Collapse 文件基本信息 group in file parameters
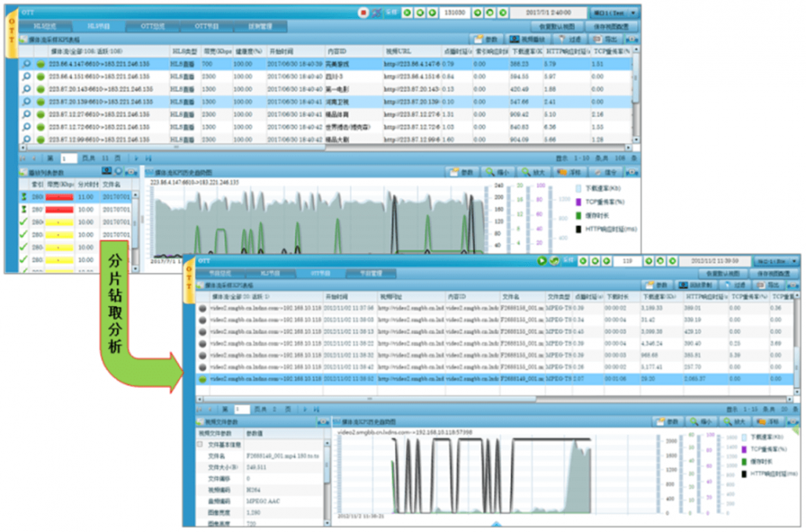806x532 pixels. 200,444
